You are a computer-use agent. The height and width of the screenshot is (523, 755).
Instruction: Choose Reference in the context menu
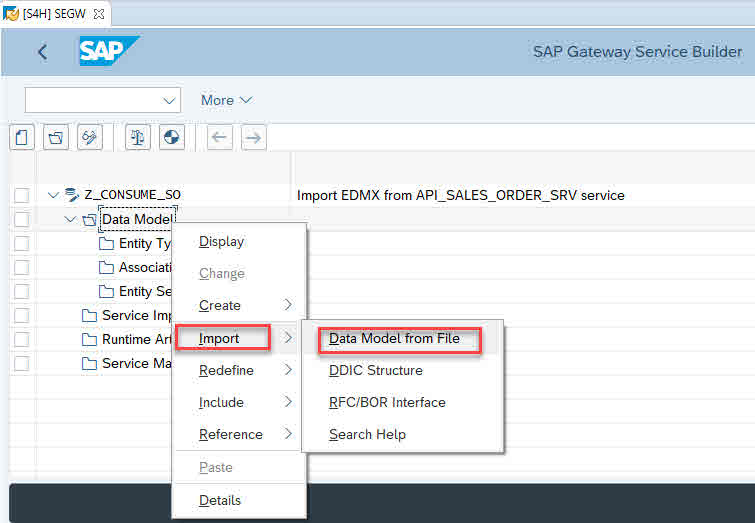(239, 434)
